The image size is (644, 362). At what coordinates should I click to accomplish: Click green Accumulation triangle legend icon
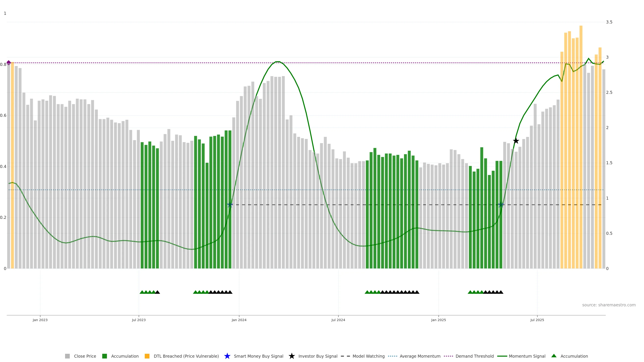click(x=554, y=356)
